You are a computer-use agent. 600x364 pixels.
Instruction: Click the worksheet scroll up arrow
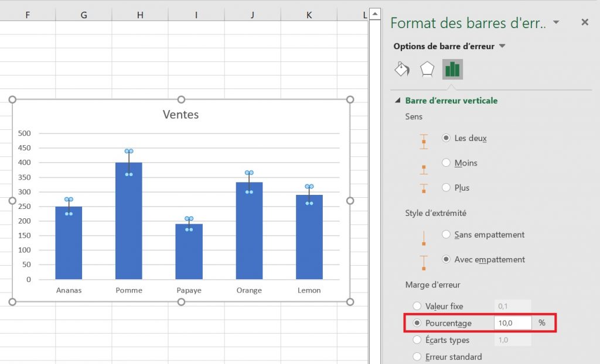tap(375, 14)
